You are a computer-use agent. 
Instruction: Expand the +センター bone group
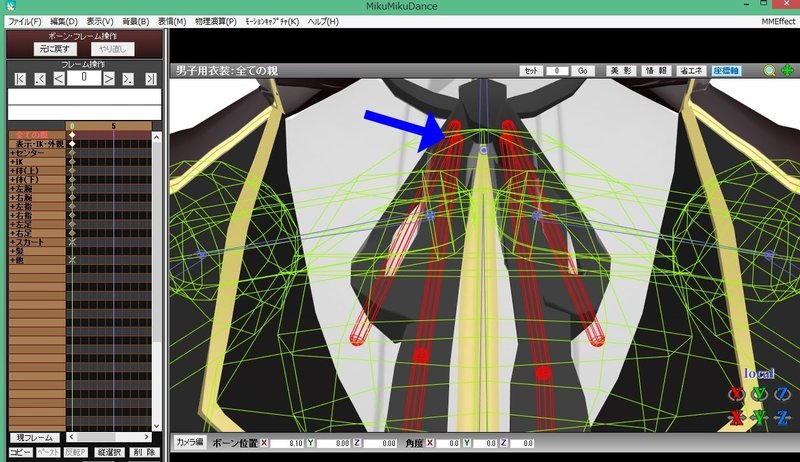tap(27, 153)
